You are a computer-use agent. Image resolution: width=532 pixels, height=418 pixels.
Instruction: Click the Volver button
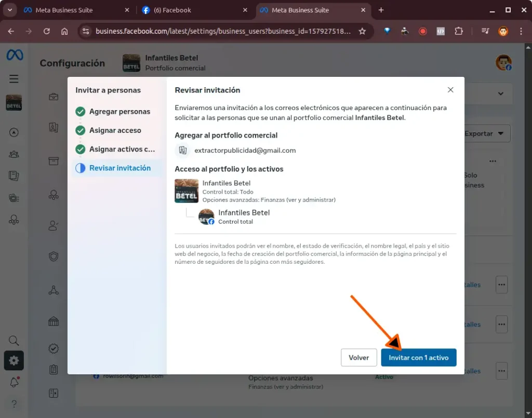pyautogui.click(x=358, y=358)
